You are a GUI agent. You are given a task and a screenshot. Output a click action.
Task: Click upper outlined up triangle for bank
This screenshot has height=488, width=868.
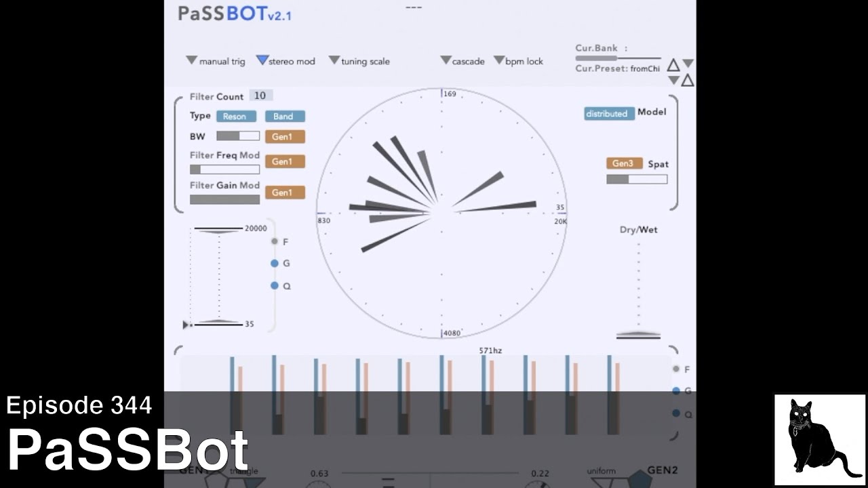pos(673,65)
